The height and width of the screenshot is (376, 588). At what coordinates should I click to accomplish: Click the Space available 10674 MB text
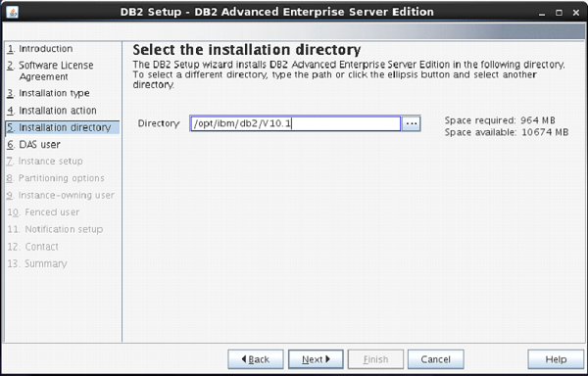pyautogui.click(x=507, y=132)
